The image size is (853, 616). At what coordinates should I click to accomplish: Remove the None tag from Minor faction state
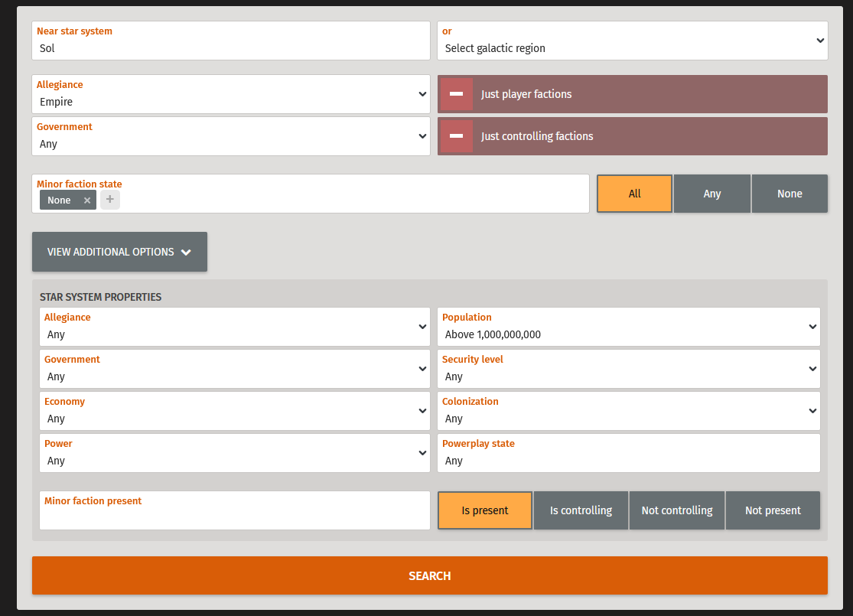87,200
